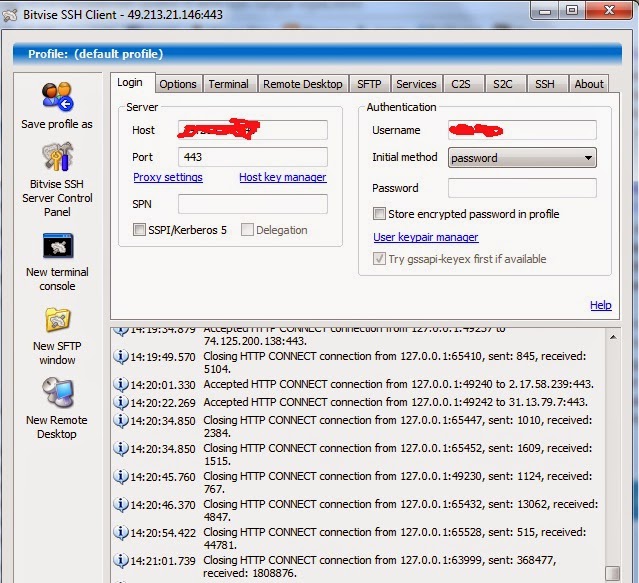Image resolution: width=639 pixels, height=583 pixels.
Task: Open the Remote Desktop tab
Action: click(x=303, y=84)
